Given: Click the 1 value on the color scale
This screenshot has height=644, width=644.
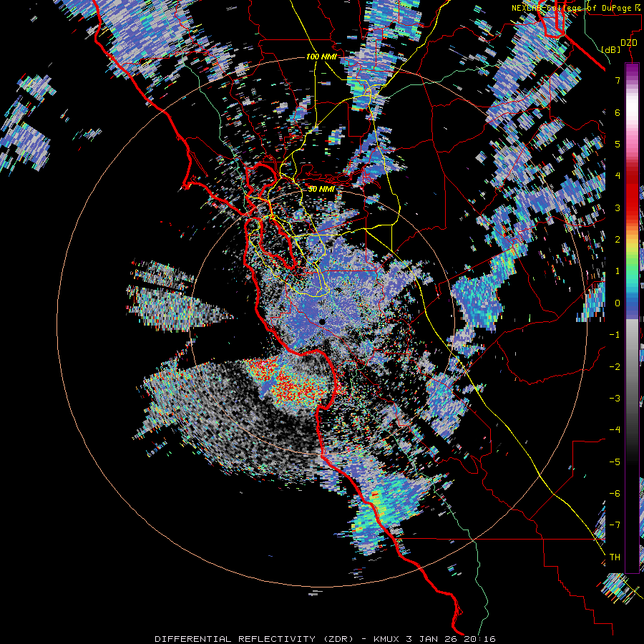Looking at the screenshot, I should (618, 271).
